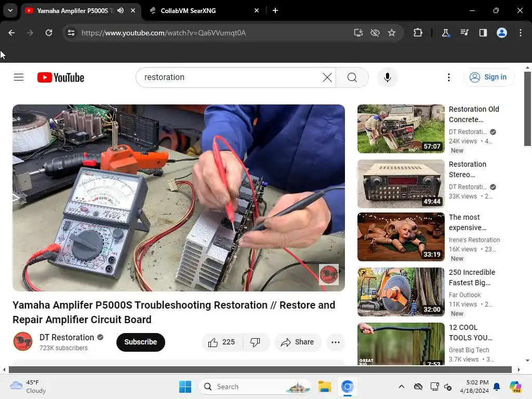The height and width of the screenshot is (399, 532).
Task: Open the DT Restoration channel avatar
Action: pyautogui.click(x=23, y=341)
